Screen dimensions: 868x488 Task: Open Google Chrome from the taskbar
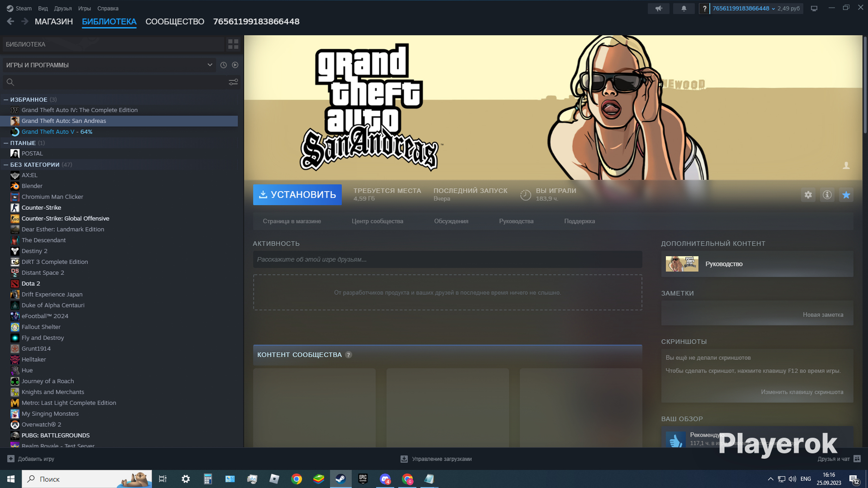pos(296,479)
